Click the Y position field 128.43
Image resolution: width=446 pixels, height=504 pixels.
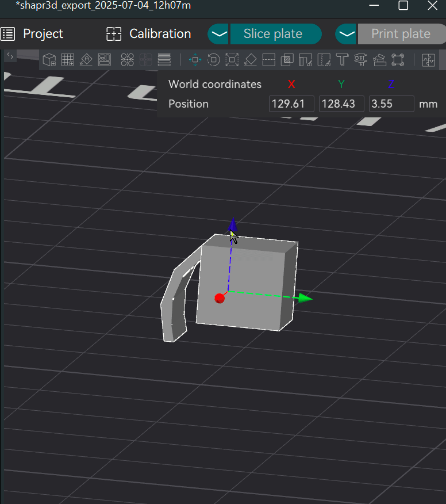[341, 104]
